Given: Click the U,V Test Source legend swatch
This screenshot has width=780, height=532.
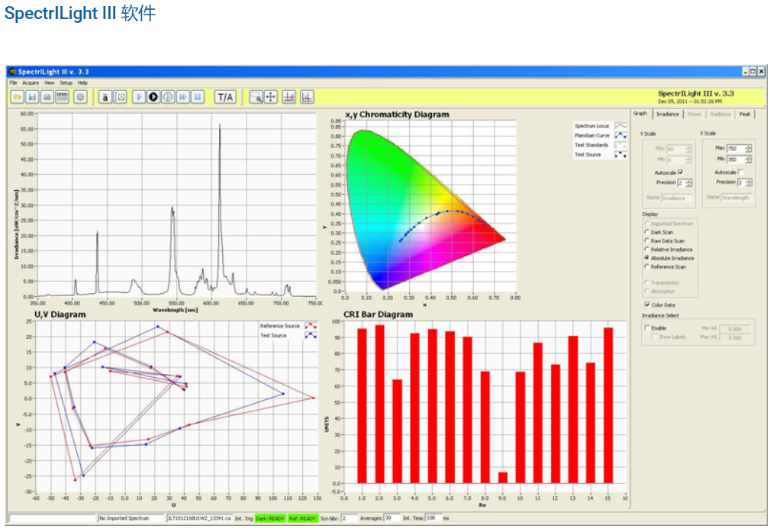Looking at the screenshot, I should [x=311, y=335].
